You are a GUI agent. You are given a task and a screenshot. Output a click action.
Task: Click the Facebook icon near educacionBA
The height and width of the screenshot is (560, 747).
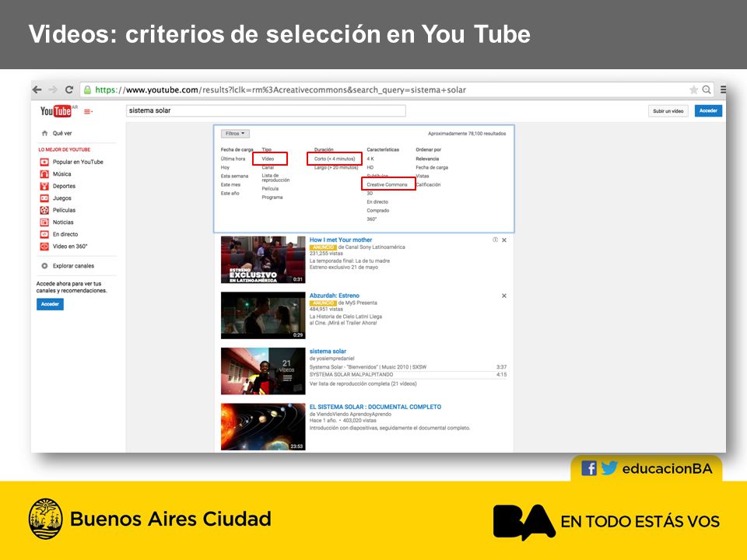pyautogui.click(x=589, y=468)
